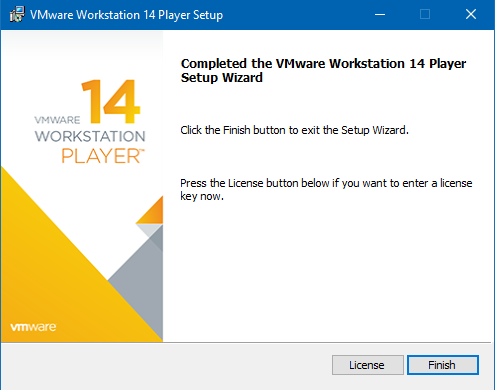Click the window title text
The height and width of the screenshot is (390, 495).
click(x=126, y=15)
